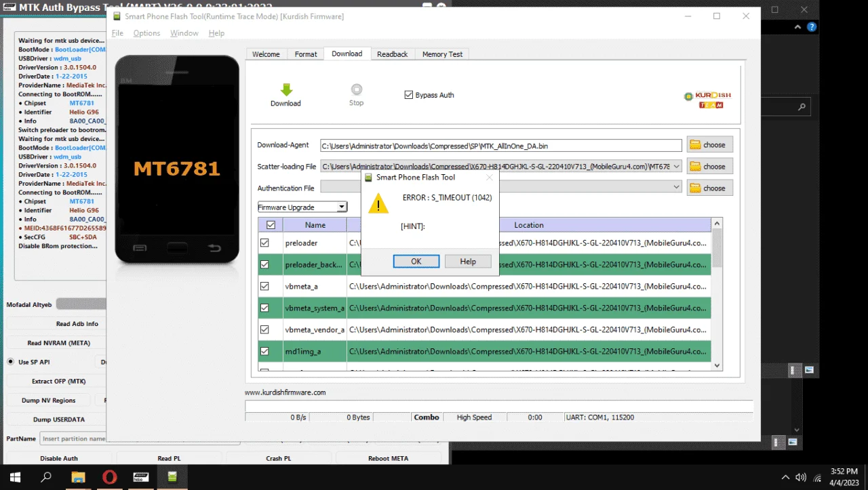Click the Read PL button
The image size is (868, 490).
[x=170, y=458]
